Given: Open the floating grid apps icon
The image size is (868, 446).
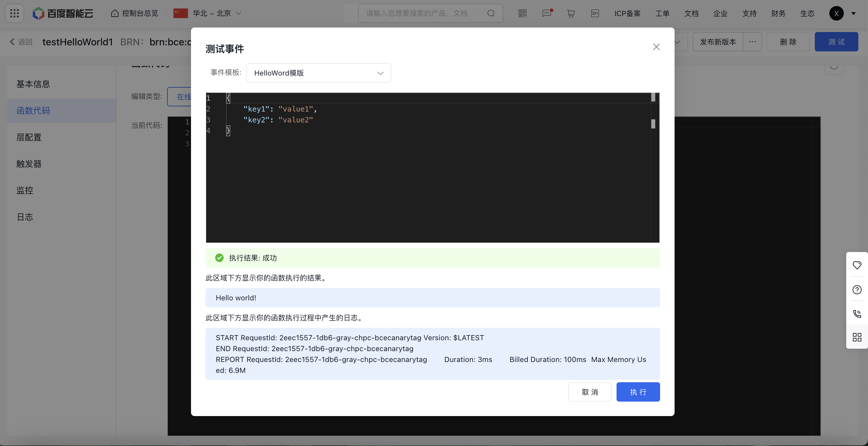Looking at the screenshot, I should click(x=857, y=337).
